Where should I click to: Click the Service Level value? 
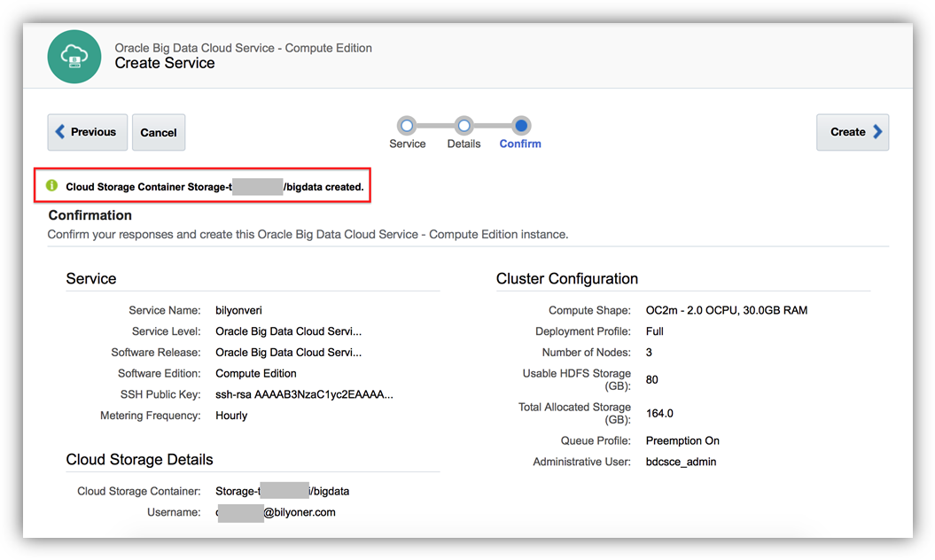pos(289,331)
